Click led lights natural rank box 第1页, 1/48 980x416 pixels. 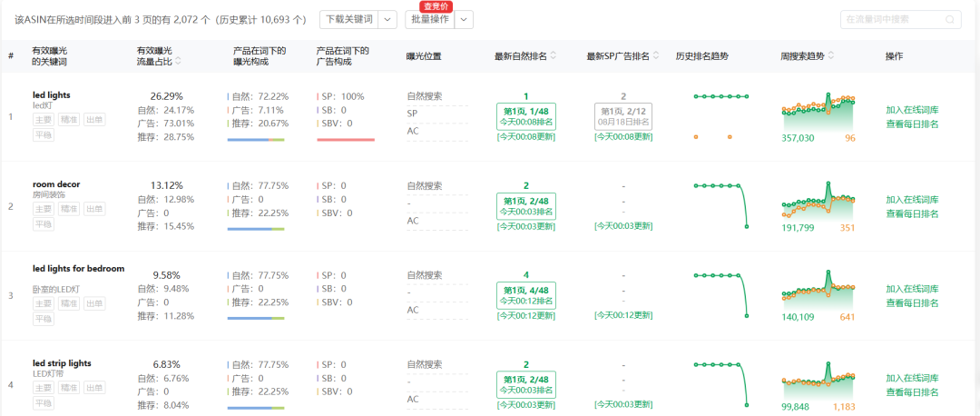pyautogui.click(x=525, y=116)
